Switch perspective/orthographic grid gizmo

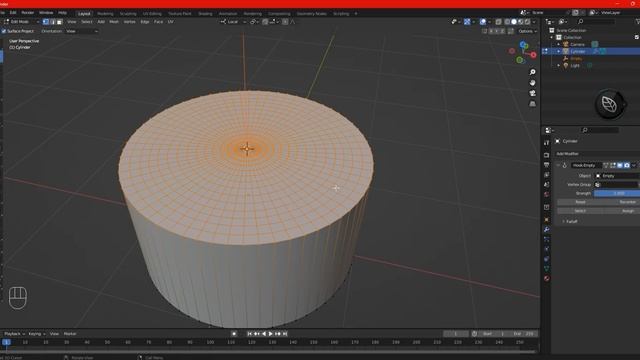pos(532,104)
